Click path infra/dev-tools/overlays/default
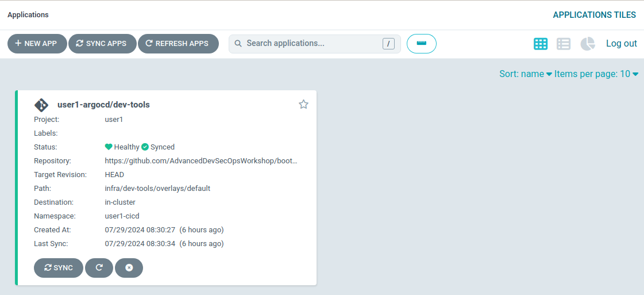 (x=158, y=188)
